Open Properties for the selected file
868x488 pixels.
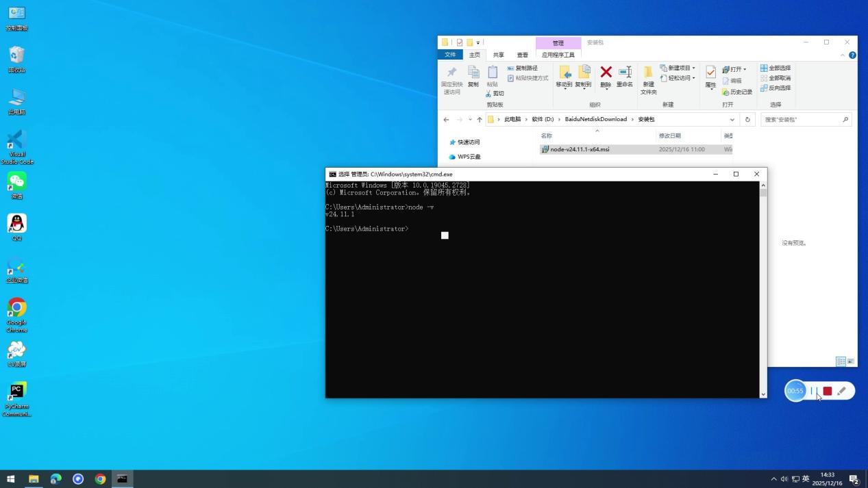(710, 76)
